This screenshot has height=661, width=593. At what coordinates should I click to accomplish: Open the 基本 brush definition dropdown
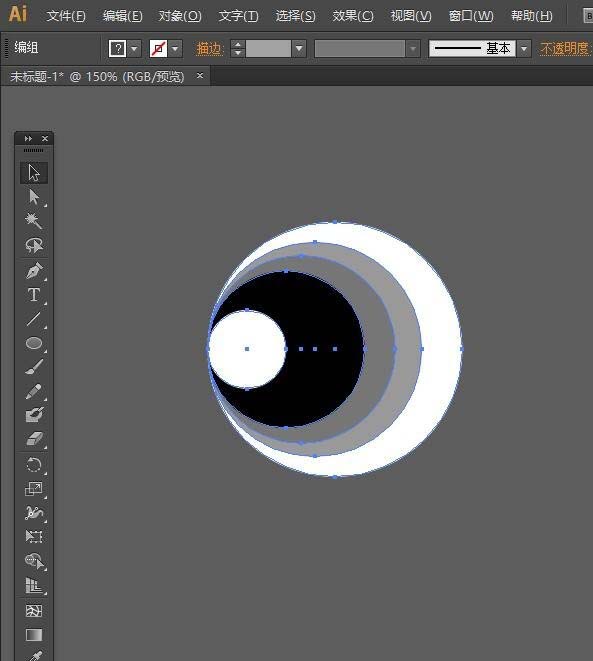524,48
